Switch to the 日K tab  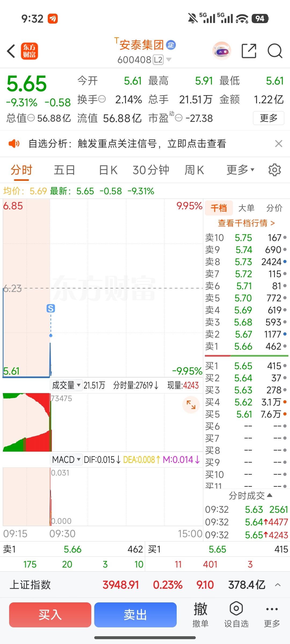pos(108,170)
